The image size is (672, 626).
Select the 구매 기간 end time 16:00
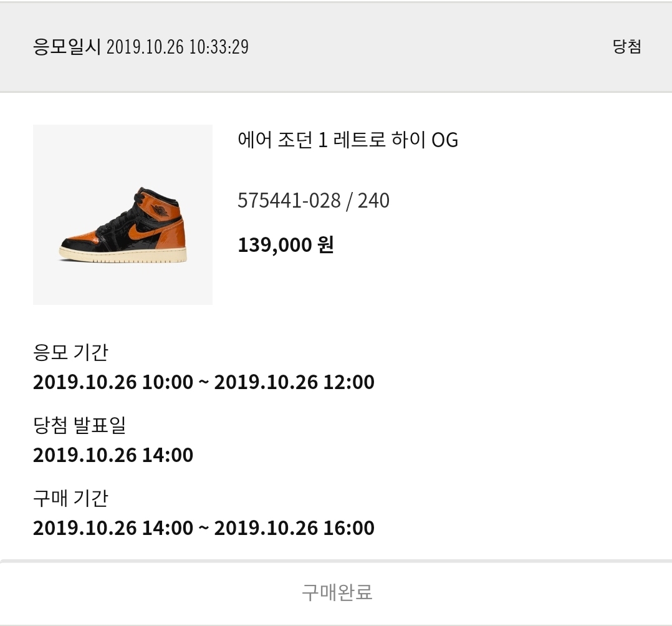pos(349,527)
